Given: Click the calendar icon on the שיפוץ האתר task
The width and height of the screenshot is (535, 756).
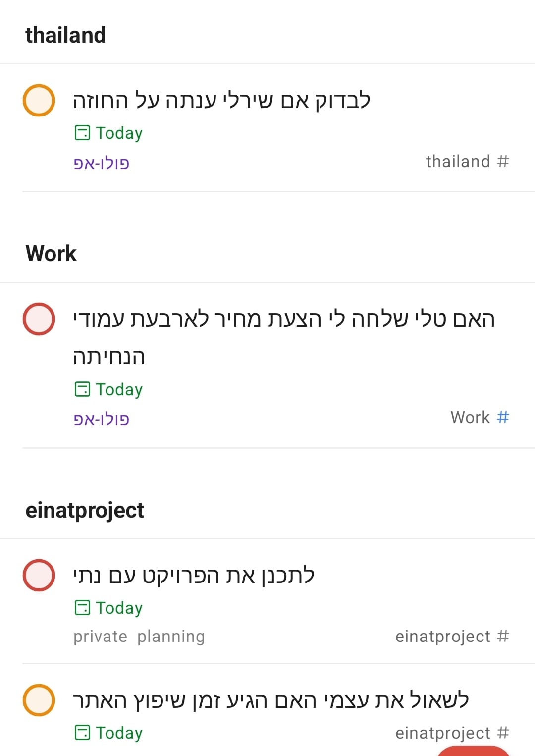Looking at the screenshot, I should click(82, 733).
